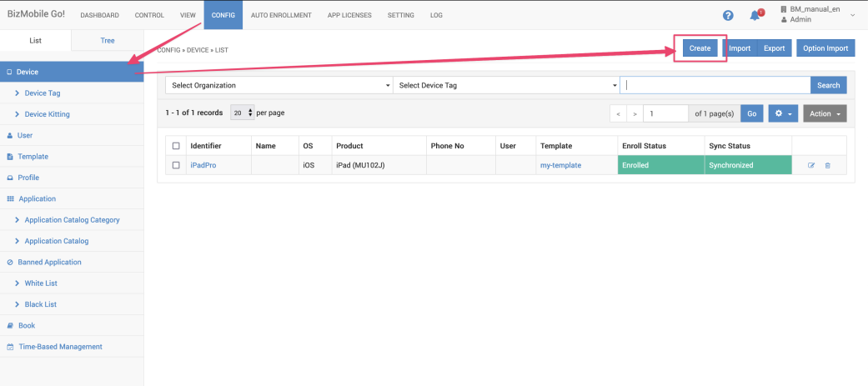Viewport: 868px width, 386px height.
Task: Open the AUTO ENROLLMENT menu
Action: [x=280, y=15]
